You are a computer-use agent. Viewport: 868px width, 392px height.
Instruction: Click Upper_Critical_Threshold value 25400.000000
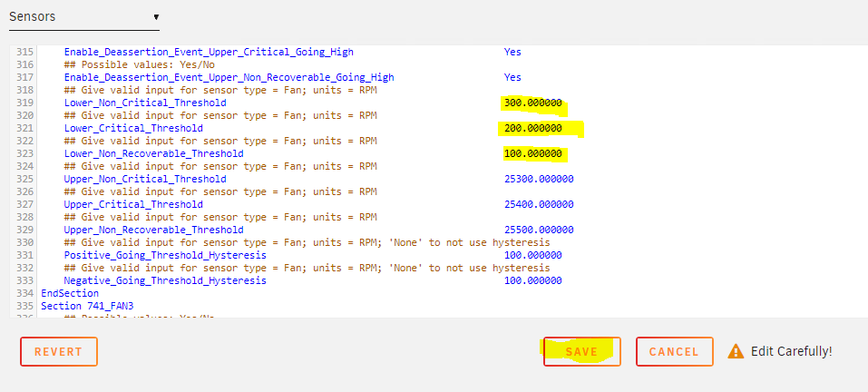pos(539,204)
